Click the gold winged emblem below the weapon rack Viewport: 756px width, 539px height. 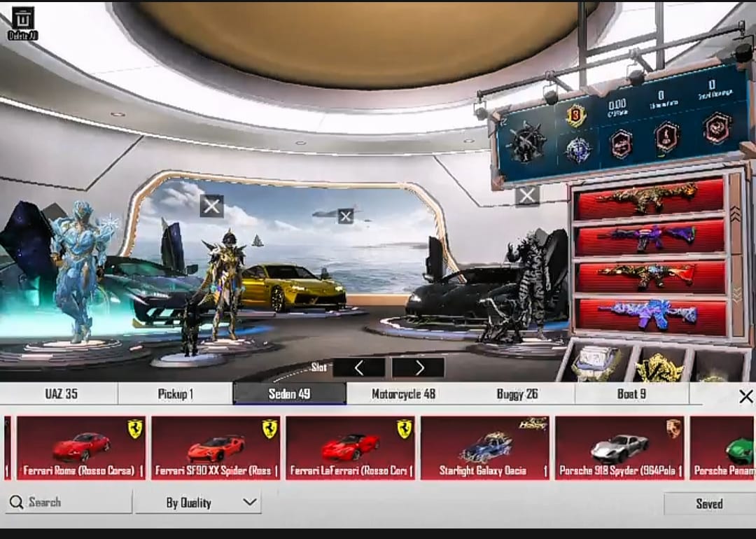pos(659,367)
